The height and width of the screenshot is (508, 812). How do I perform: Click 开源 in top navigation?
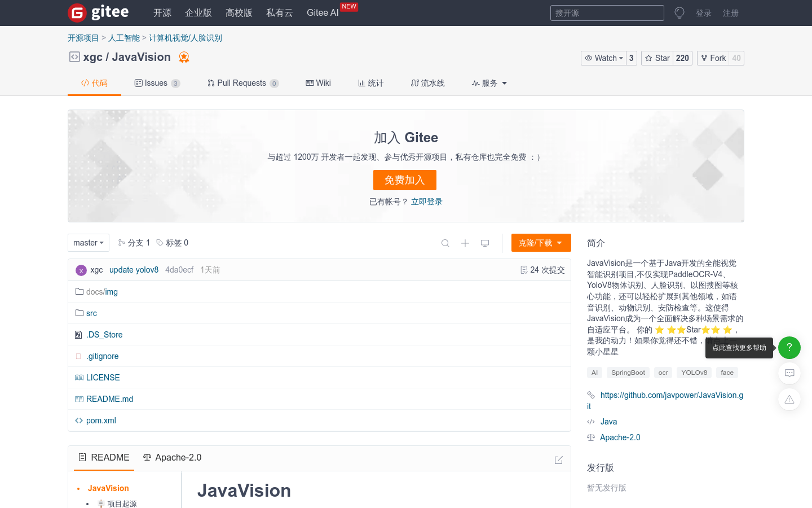pyautogui.click(x=162, y=12)
